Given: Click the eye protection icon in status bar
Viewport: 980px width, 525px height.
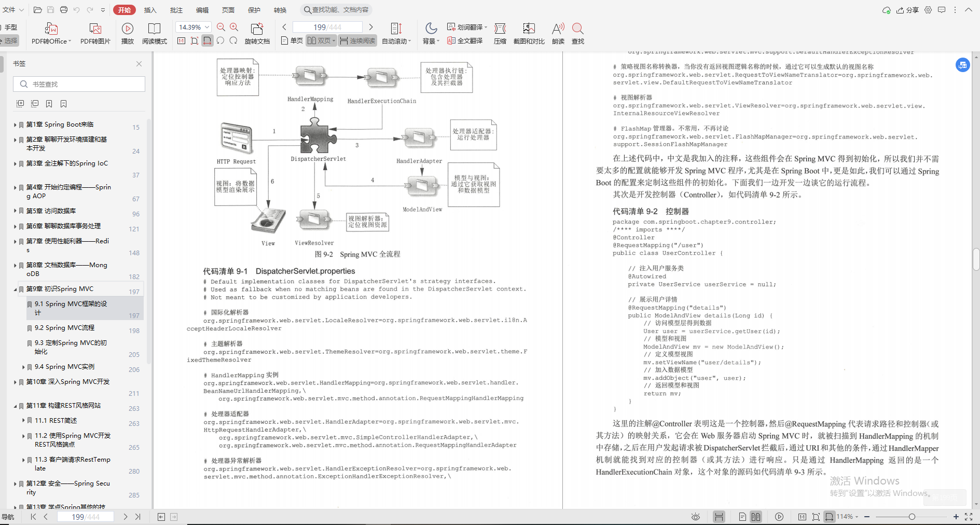Looking at the screenshot, I should [696, 517].
